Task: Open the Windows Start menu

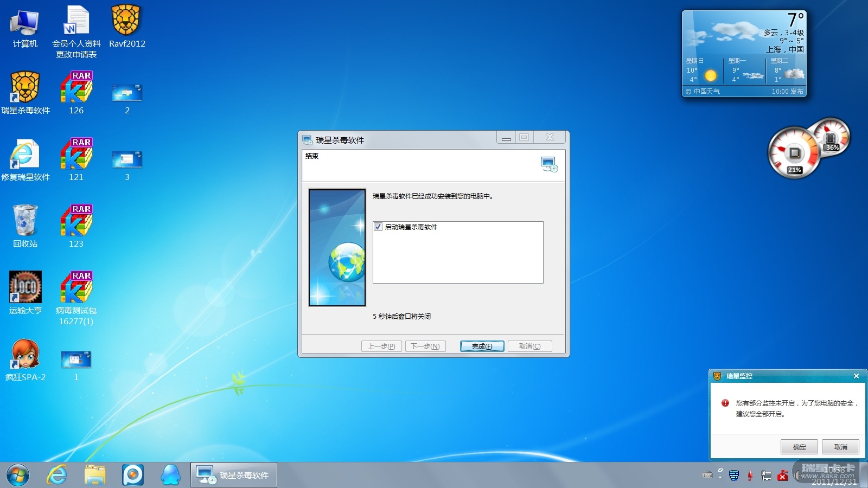Action: click(x=18, y=475)
